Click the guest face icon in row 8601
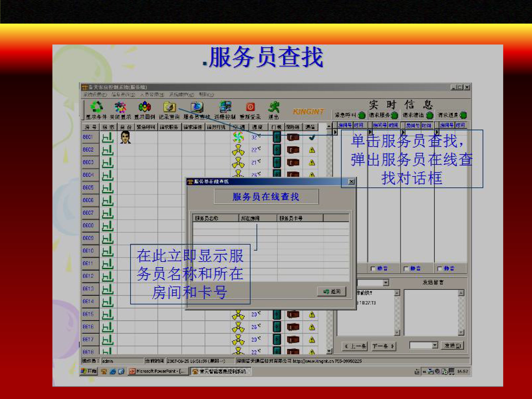Viewport: 532px width, 399px height. pyautogui.click(x=125, y=137)
